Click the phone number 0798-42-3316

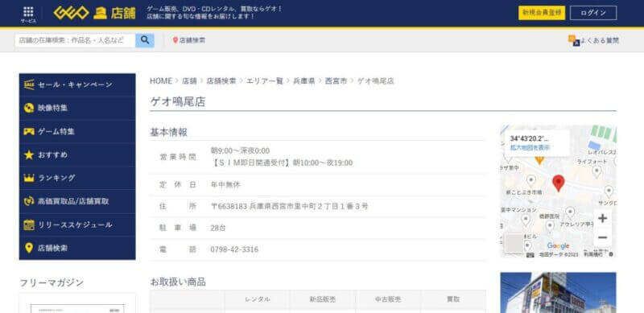click(x=234, y=249)
